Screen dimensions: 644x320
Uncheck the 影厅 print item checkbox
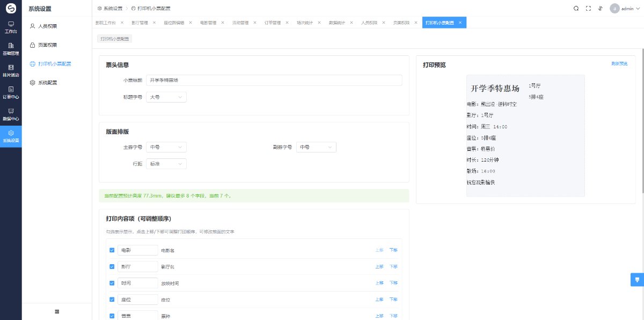point(112,266)
